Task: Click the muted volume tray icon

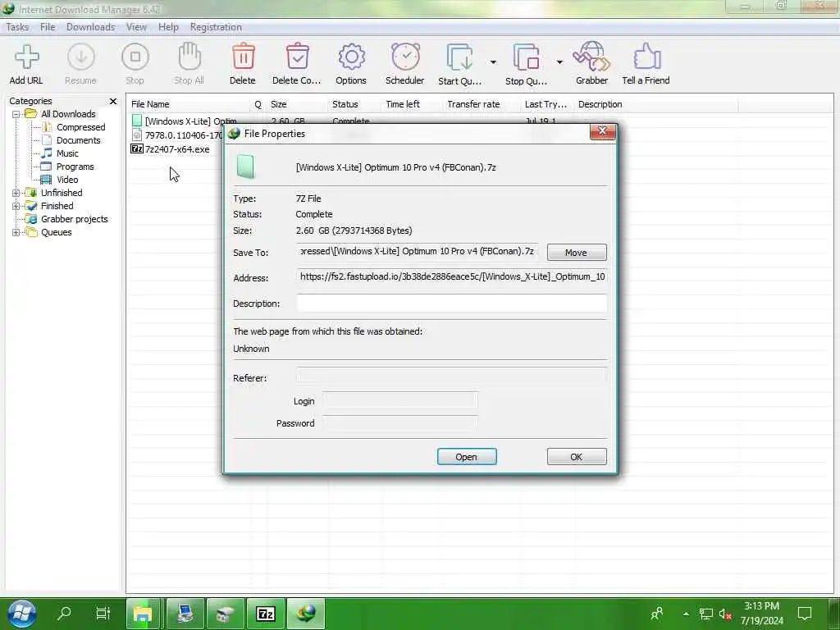Action: coord(725,614)
